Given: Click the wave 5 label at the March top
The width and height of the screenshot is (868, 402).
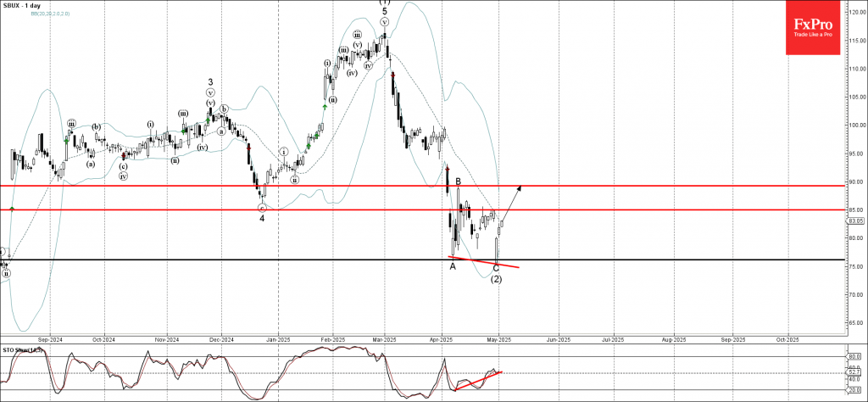Looking at the screenshot, I should coord(384,11).
